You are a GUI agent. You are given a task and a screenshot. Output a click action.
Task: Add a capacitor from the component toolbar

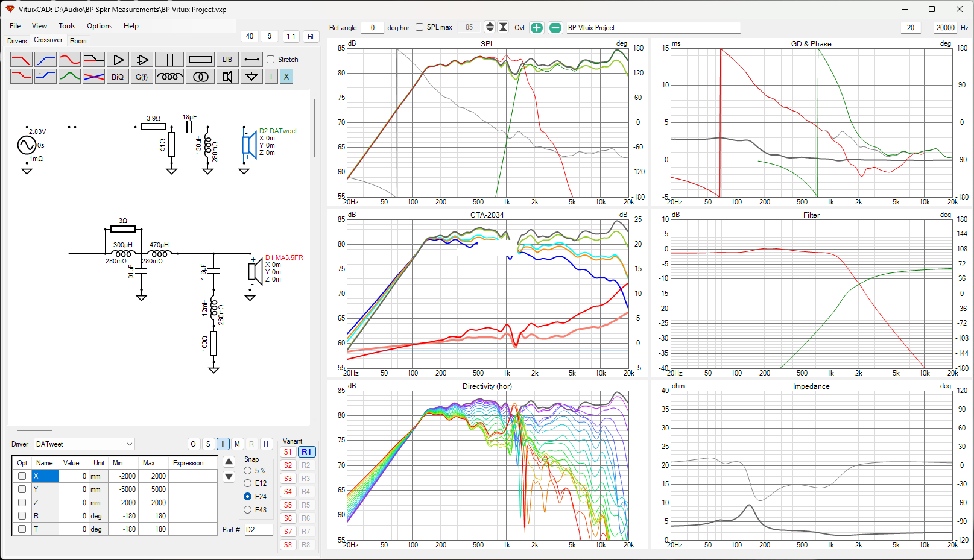click(169, 60)
